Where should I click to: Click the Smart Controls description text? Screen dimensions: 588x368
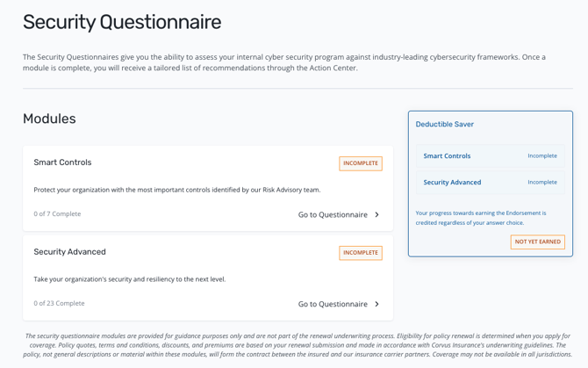(177, 190)
